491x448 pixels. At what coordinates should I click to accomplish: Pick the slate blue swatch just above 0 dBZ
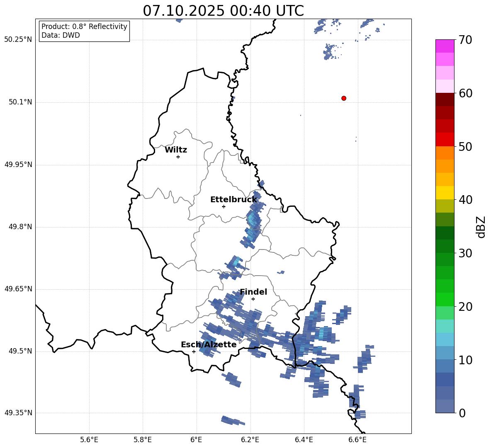coord(445,406)
